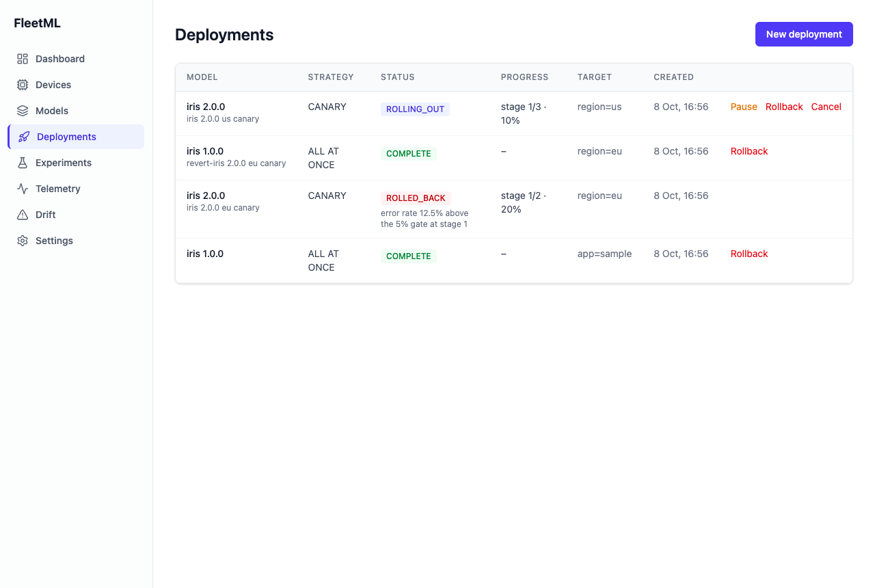Click the COMPLETE badge in app=sample row
This screenshot has height=588, width=875.
[409, 256]
